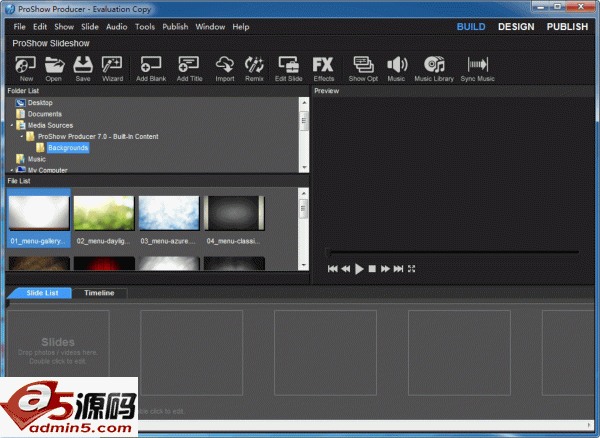Open the Show menu
The width and height of the screenshot is (600, 438).
(x=64, y=27)
